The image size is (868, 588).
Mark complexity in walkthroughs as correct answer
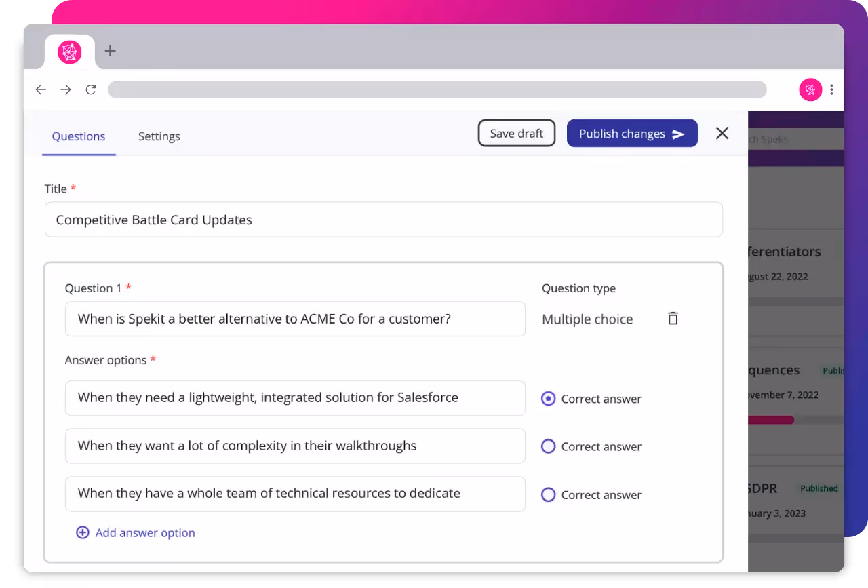tap(548, 446)
